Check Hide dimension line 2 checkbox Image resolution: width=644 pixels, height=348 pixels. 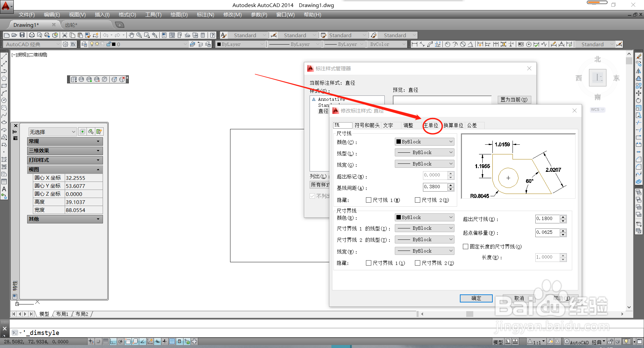pos(418,200)
